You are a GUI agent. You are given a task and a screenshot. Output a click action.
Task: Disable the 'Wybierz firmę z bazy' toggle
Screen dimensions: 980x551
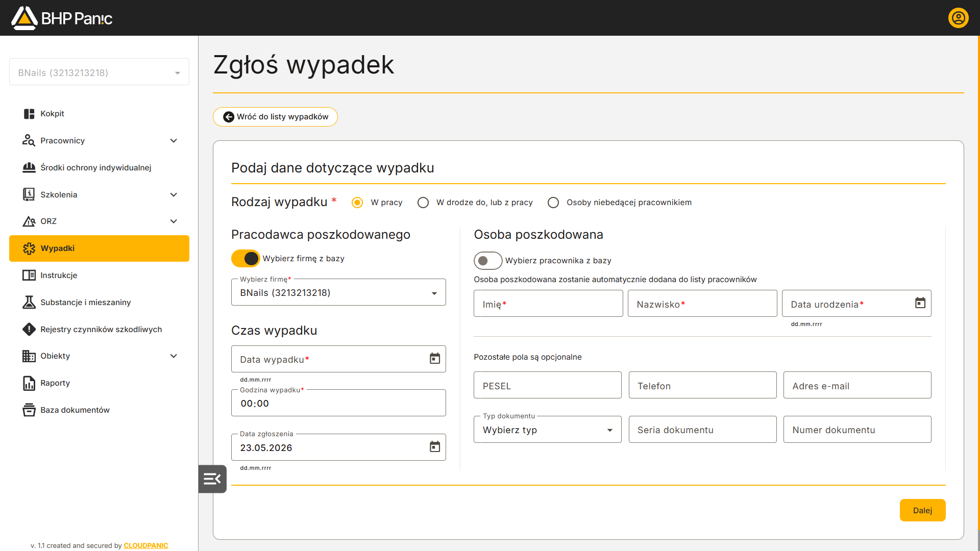click(x=246, y=259)
